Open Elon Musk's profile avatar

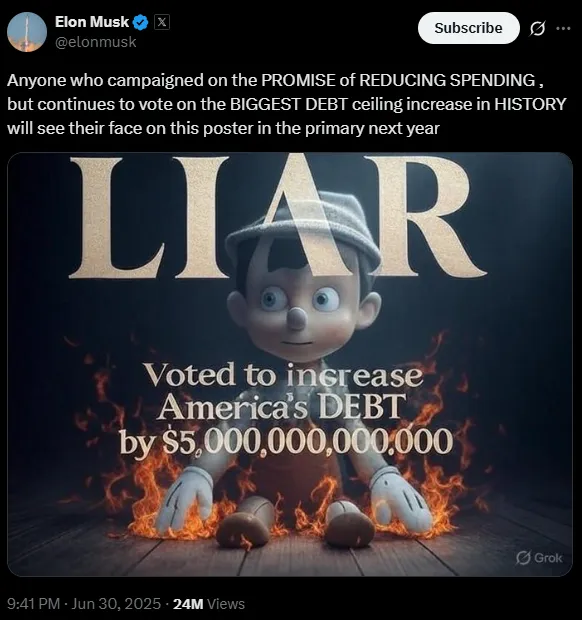tap(26, 32)
